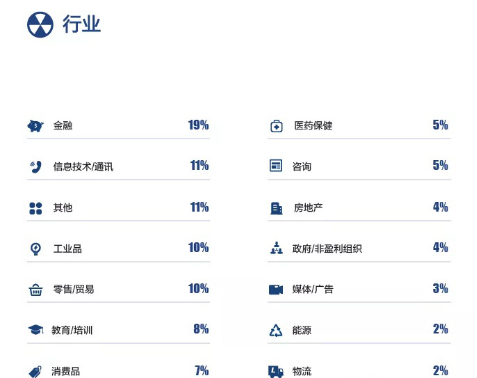The height and width of the screenshot is (378, 477).
Task: Click the four-squares icon next to 其他
Action: [x=36, y=208]
